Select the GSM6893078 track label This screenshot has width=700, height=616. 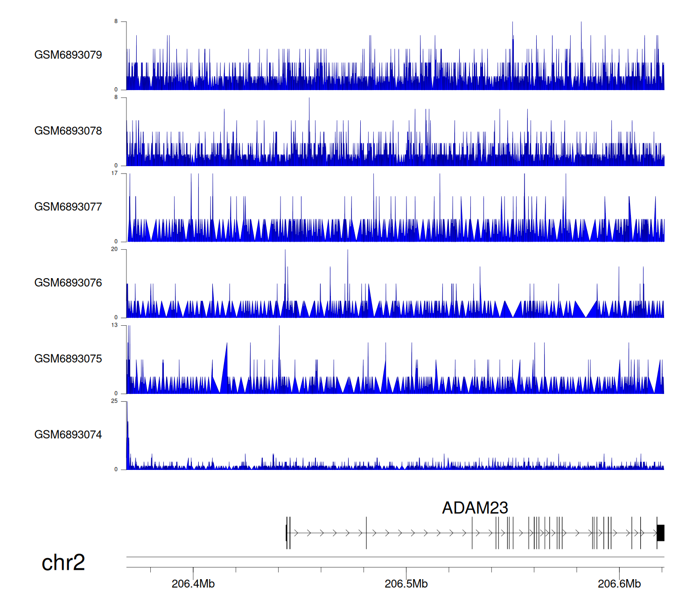coord(68,131)
